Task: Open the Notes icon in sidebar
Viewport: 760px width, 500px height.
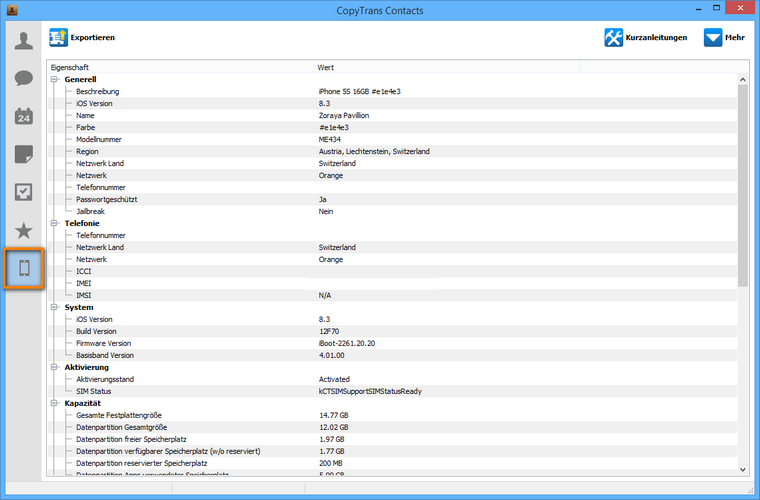Action: 24,154
